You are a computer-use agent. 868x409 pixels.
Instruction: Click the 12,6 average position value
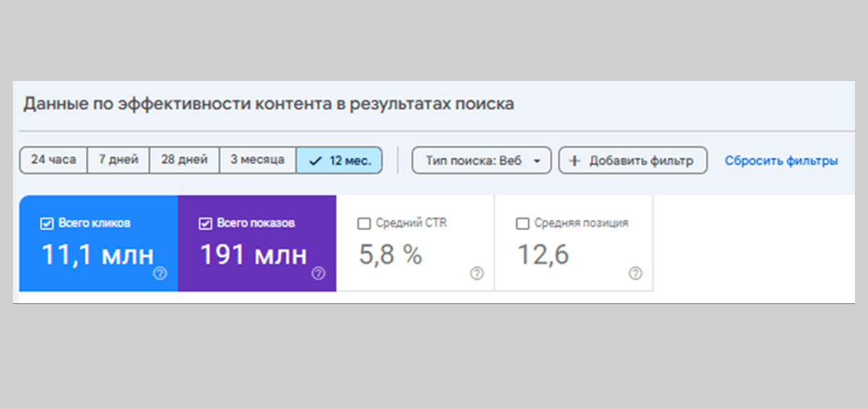coord(542,255)
